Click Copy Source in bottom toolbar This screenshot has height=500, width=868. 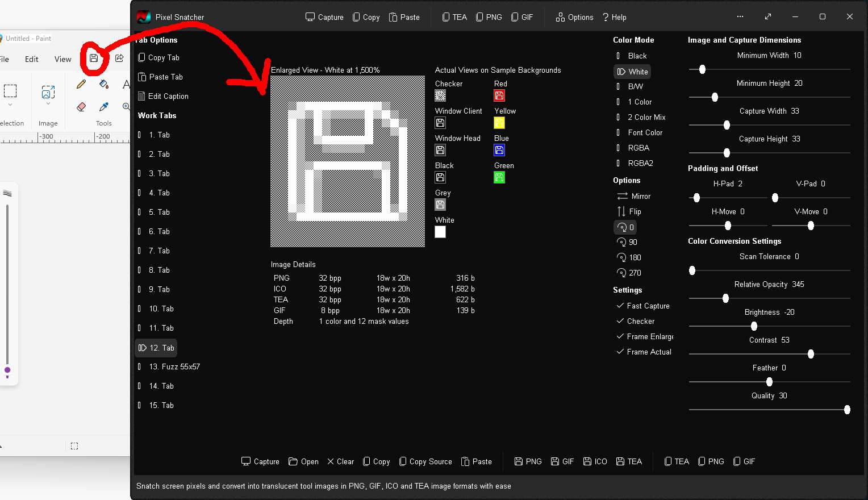(x=425, y=461)
